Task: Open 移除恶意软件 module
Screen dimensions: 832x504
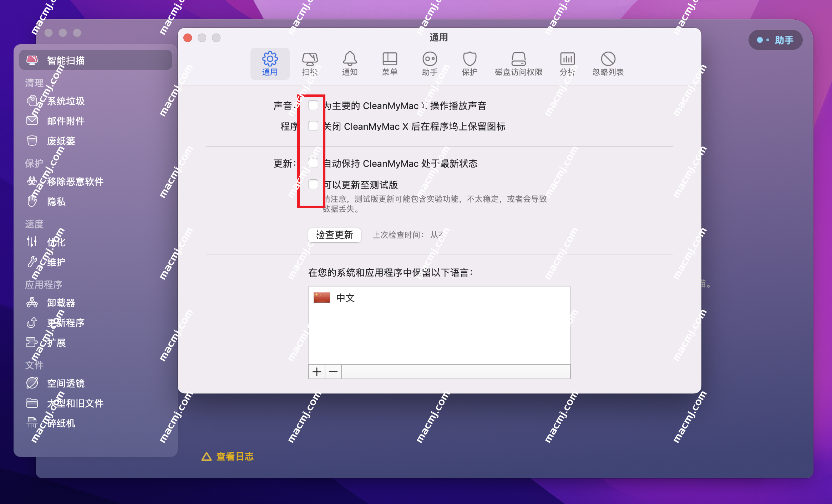Action: [x=96, y=182]
